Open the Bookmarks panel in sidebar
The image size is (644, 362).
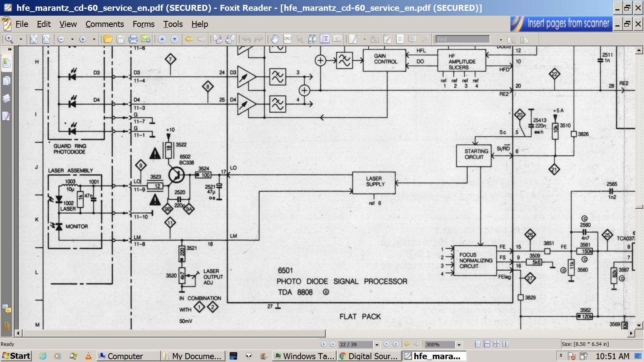[x=6, y=63]
